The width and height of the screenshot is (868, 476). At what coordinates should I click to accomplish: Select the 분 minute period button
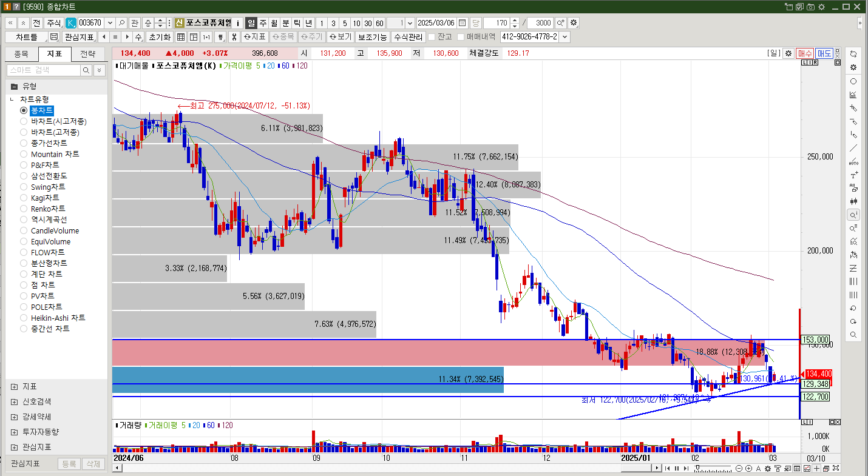pyautogui.click(x=286, y=22)
